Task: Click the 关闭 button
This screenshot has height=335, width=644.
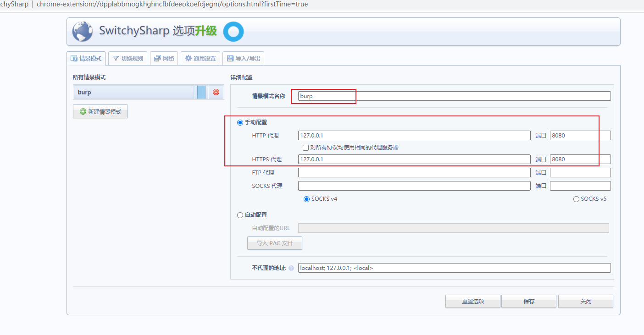Action: pos(586,301)
